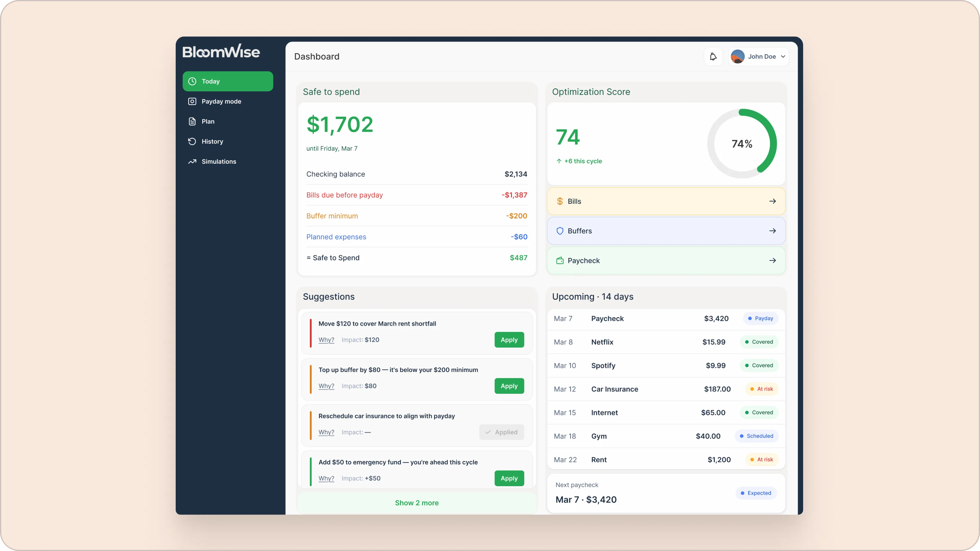Expand suggestions with Show 2 more
This screenshot has width=980, height=551.
[x=416, y=503]
